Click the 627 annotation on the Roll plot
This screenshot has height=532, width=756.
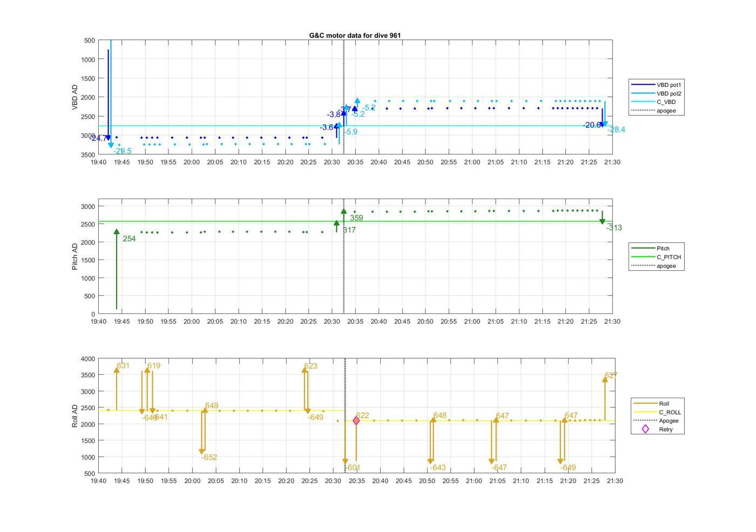(x=611, y=376)
